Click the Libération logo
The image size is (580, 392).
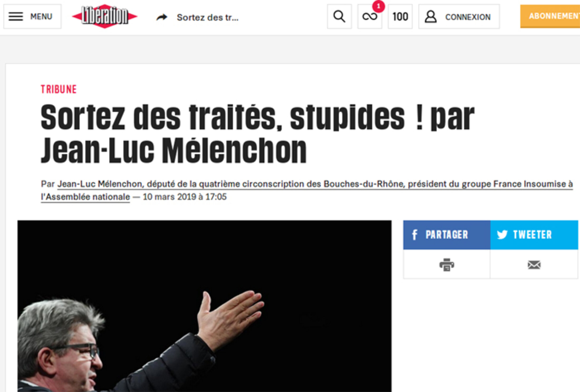(x=105, y=16)
